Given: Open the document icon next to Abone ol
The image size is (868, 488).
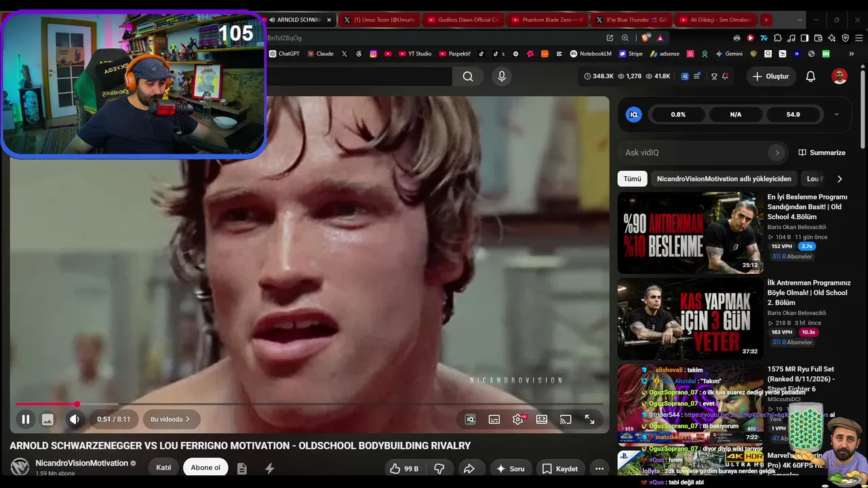Looking at the screenshot, I should [x=242, y=468].
